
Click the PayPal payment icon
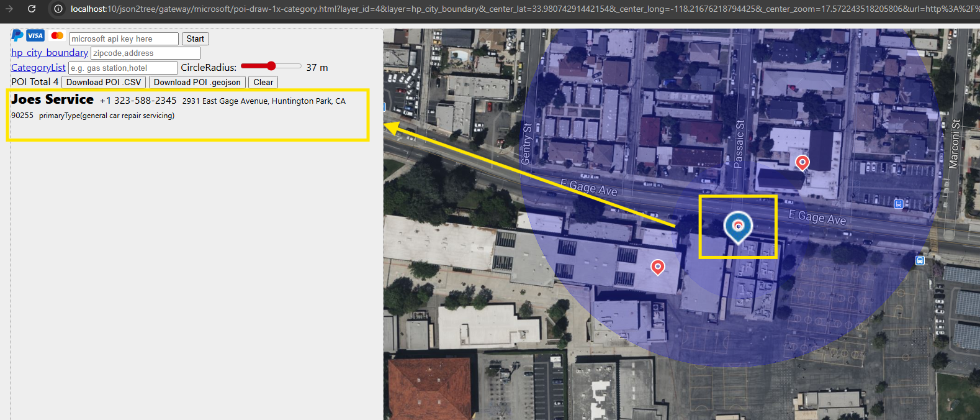click(17, 36)
